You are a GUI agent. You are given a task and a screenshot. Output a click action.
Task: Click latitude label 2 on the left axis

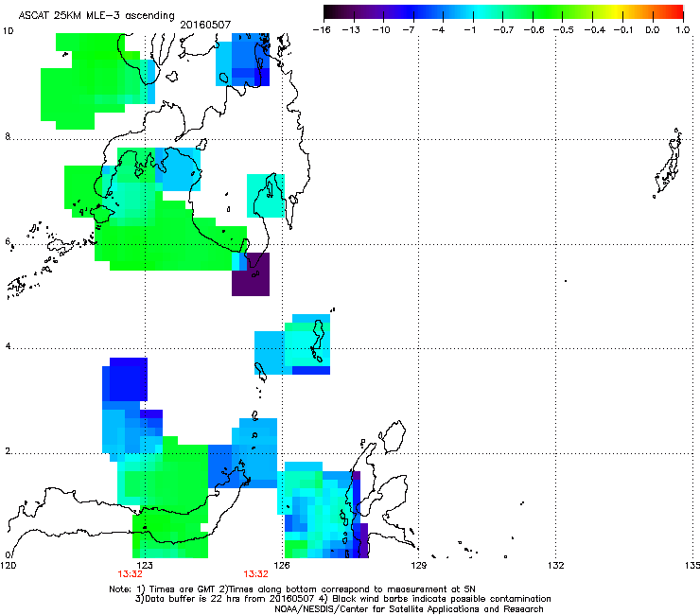8,451
